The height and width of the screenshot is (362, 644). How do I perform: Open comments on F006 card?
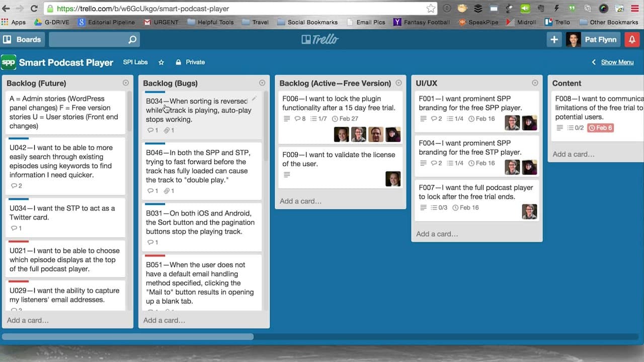point(300,119)
